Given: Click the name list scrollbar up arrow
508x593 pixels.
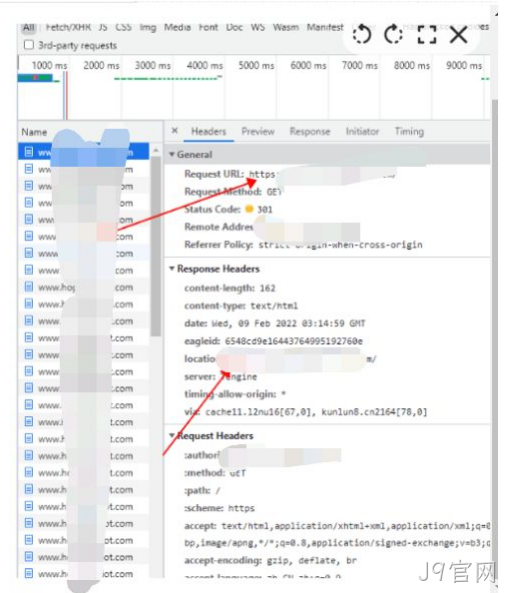Looking at the screenshot, I should pos(155,151).
